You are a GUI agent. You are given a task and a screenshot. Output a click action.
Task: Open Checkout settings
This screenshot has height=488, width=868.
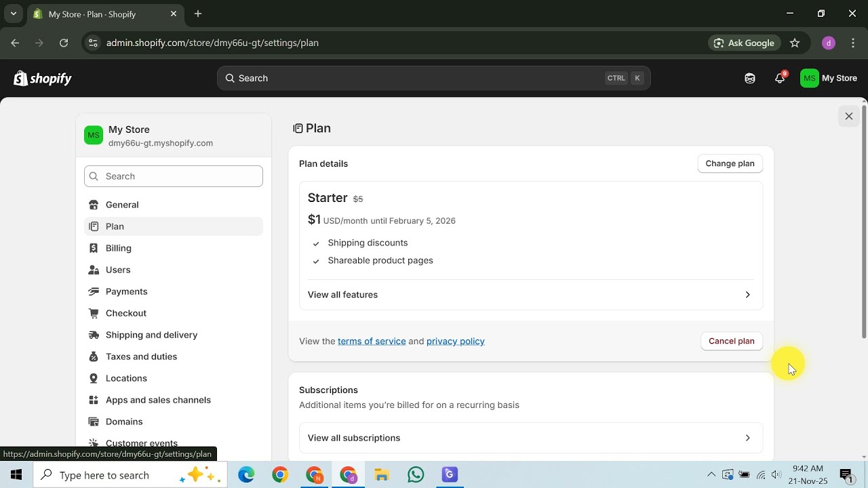coord(174,313)
